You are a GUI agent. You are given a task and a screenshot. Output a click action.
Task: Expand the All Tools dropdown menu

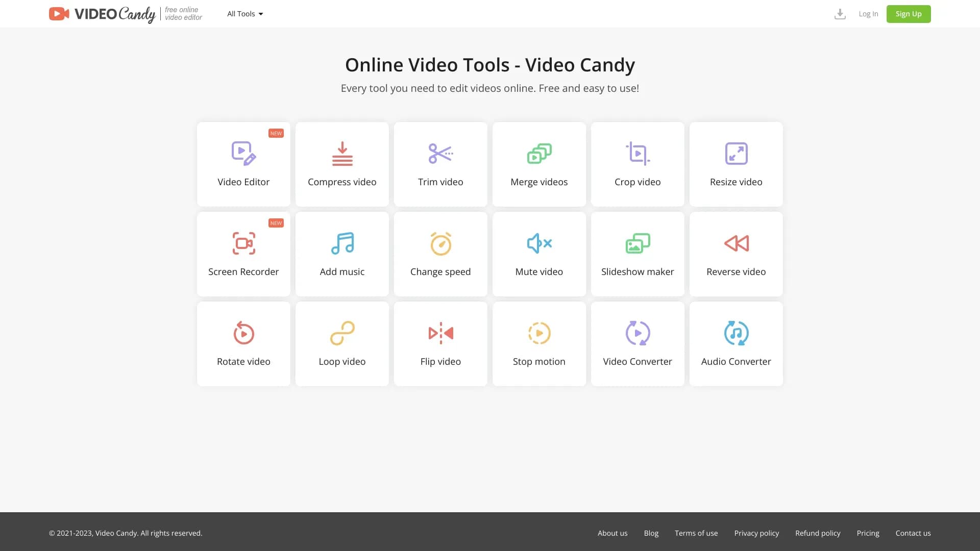point(245,14)
